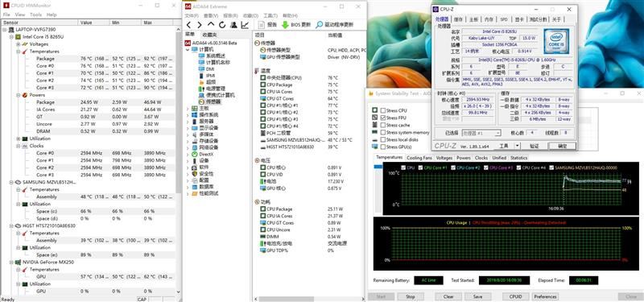Viewport: 644px width, 302px height.
Task: Click the NVIDIA GeForce MX250 card icon
Action: 18,263
